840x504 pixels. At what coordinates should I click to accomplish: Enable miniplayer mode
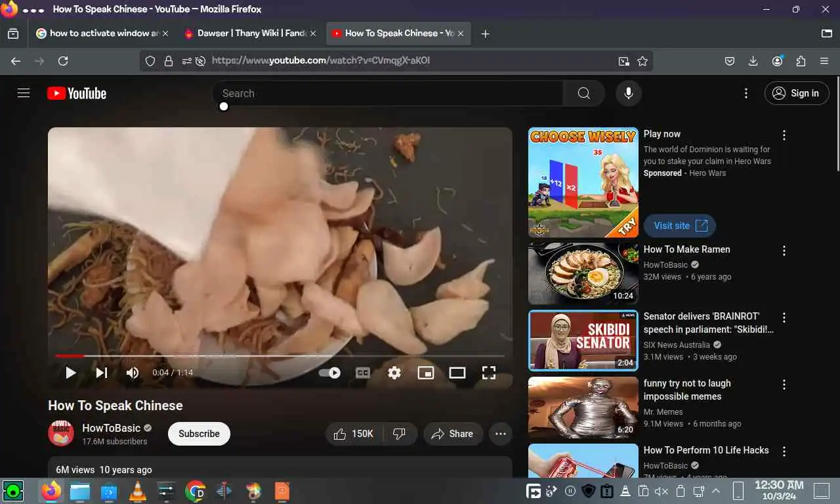point(426,373)
